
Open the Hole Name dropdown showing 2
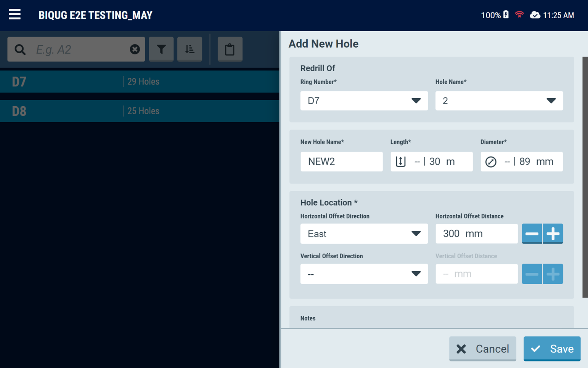[499, 101]
